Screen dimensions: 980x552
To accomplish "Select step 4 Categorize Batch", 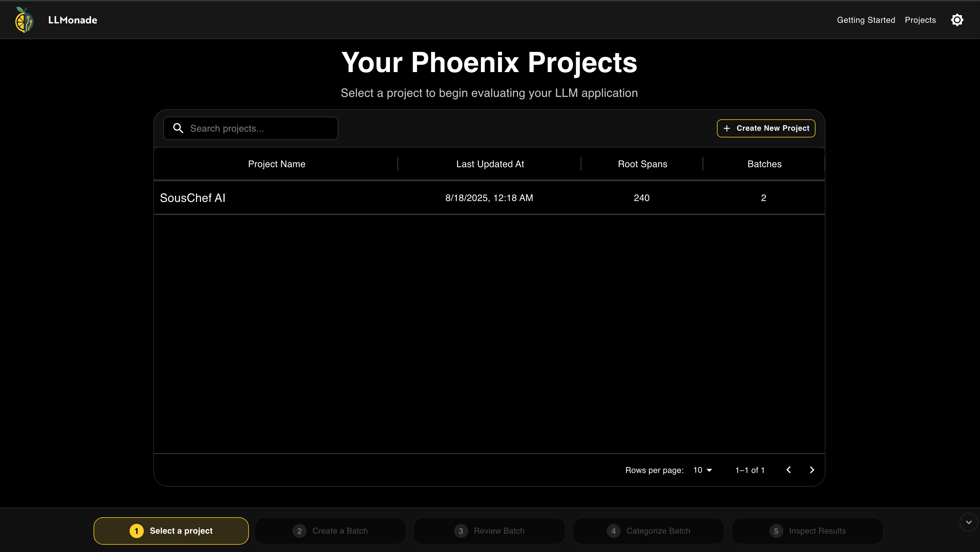I will 648,531.
